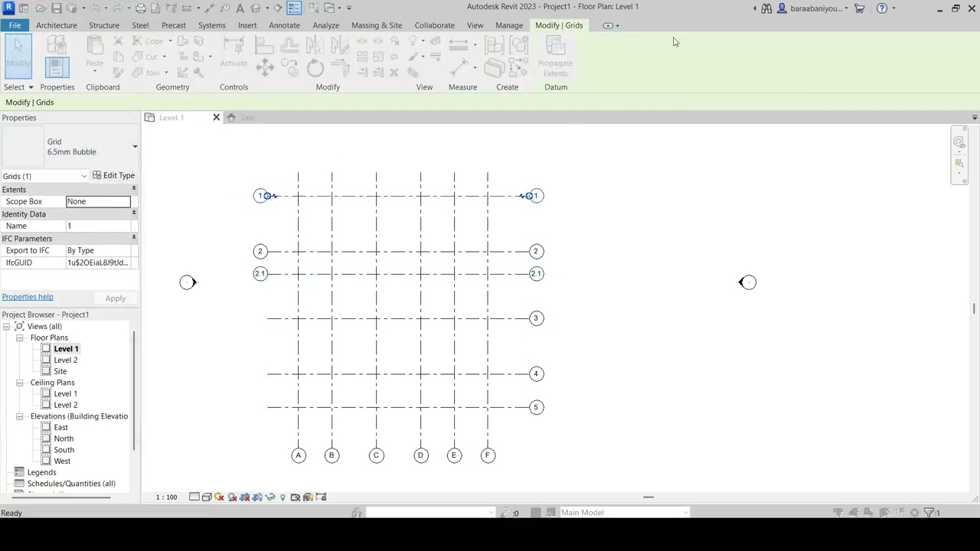
Task: Click the Crop View icon in view control bar
Action: (245, 497)
